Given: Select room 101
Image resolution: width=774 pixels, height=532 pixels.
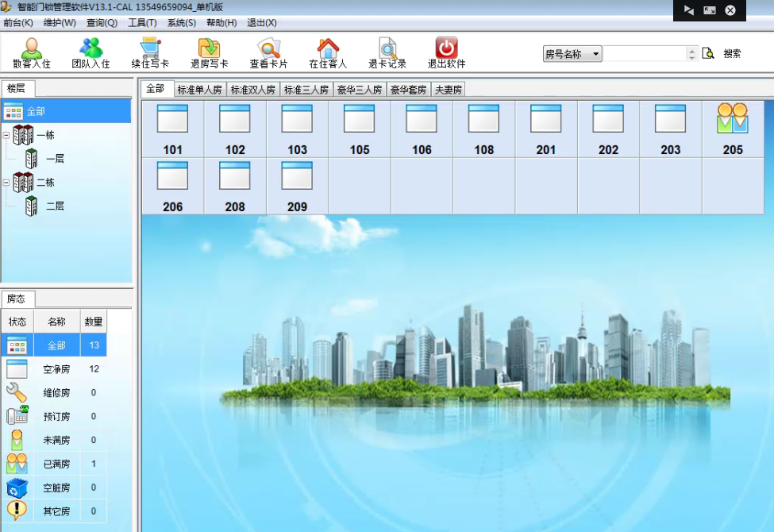Looking at the screenshot, I should click(173, 129).
